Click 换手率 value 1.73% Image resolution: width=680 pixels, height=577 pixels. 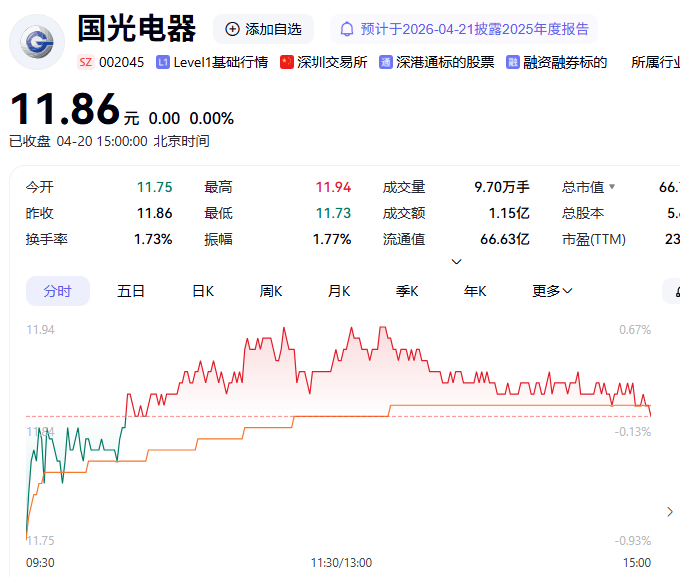click(x=153, y=239)
